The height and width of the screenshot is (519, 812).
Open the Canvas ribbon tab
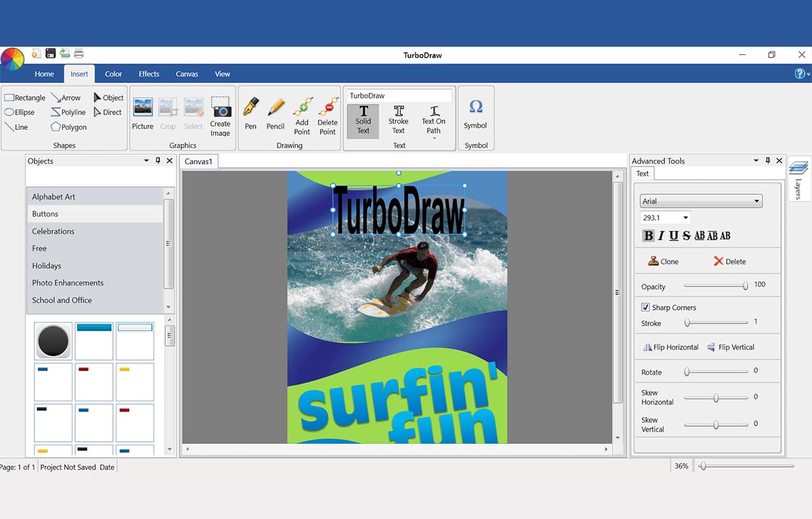pyautogui.click(x=187, y=74)
